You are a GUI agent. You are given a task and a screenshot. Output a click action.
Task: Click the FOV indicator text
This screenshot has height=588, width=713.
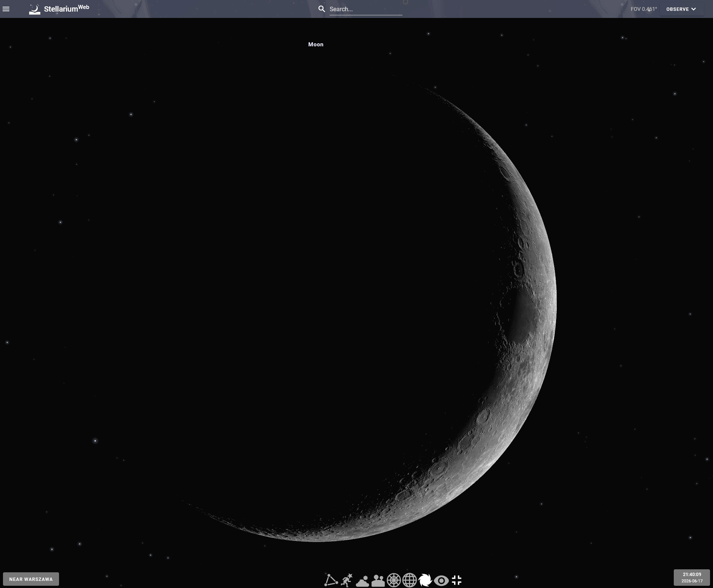[643, 9]
